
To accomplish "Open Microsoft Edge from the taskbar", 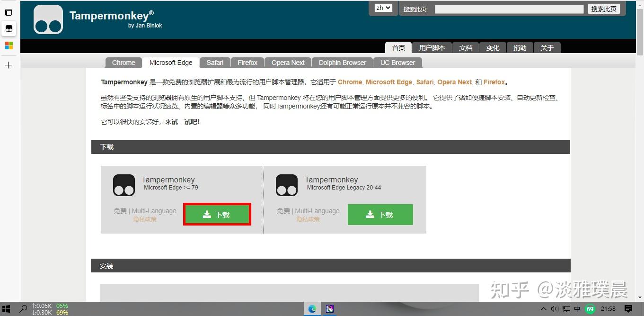I will (312, 308).
